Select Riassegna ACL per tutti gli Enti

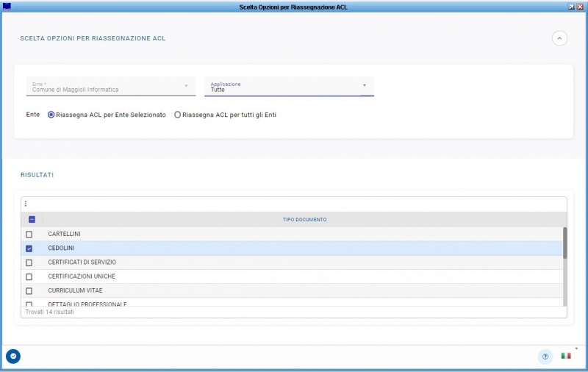(177, 115)
